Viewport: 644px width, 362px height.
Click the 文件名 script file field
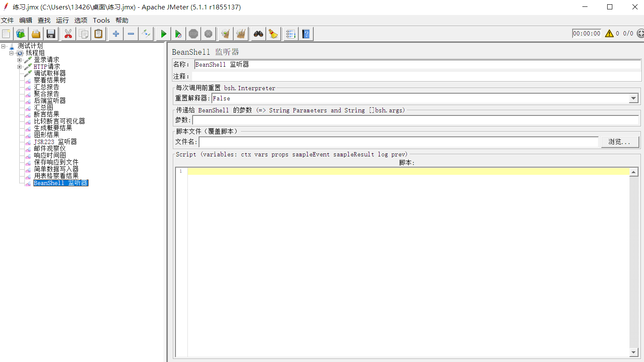click(x=398, y=142)
